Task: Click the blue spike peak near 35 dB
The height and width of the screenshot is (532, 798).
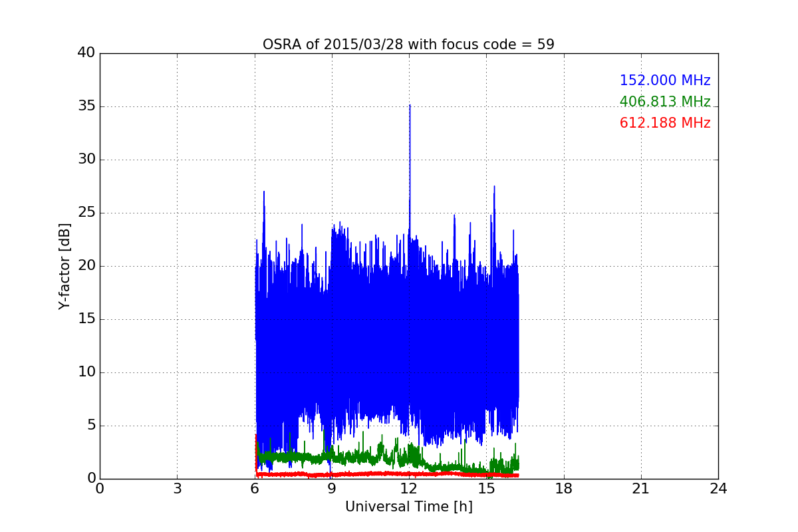Action: [x=410, y=105]
